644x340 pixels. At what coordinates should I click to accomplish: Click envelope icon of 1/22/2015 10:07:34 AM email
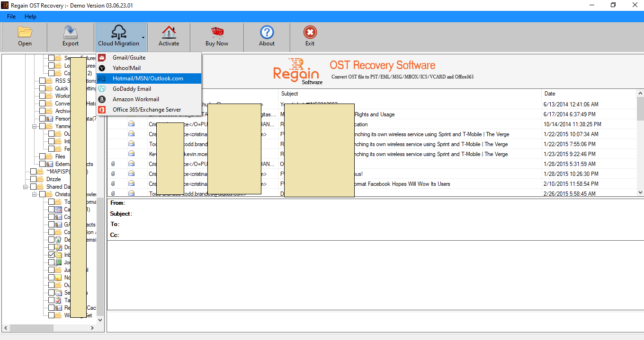pyautogui.click(x=131, y=134)
